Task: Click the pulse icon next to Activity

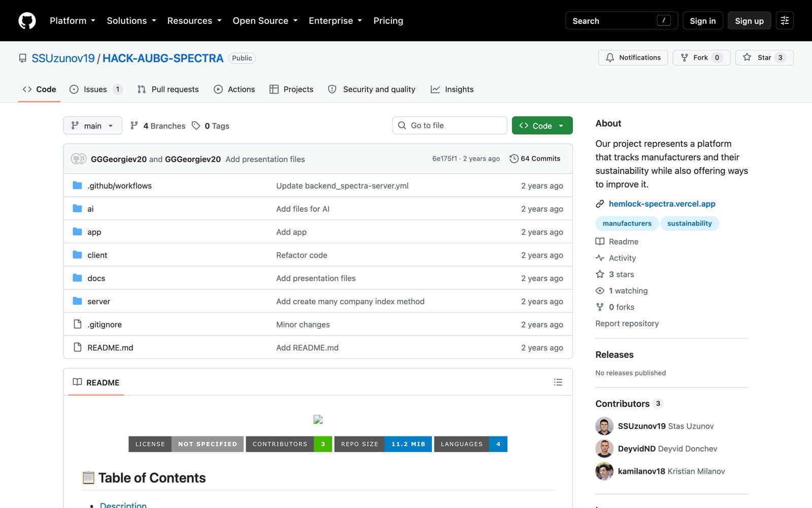Action: point(600,258)
